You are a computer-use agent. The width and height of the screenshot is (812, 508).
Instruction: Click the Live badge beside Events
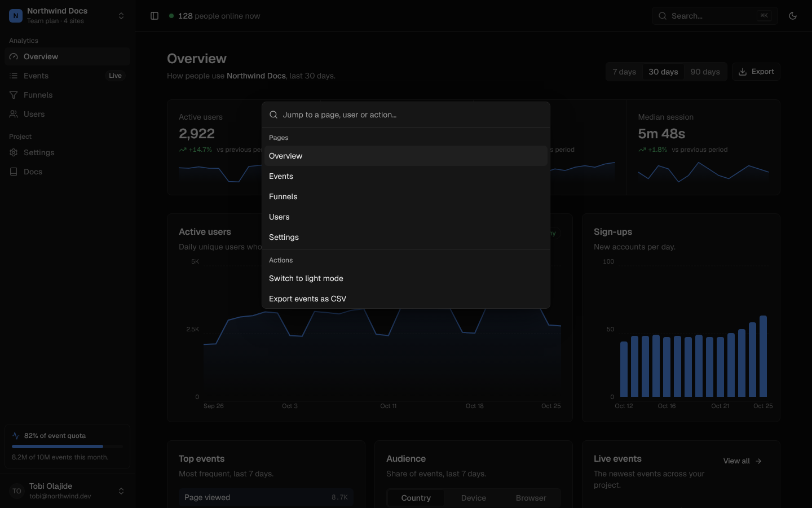pyautogui.click(x=115, y=76)
